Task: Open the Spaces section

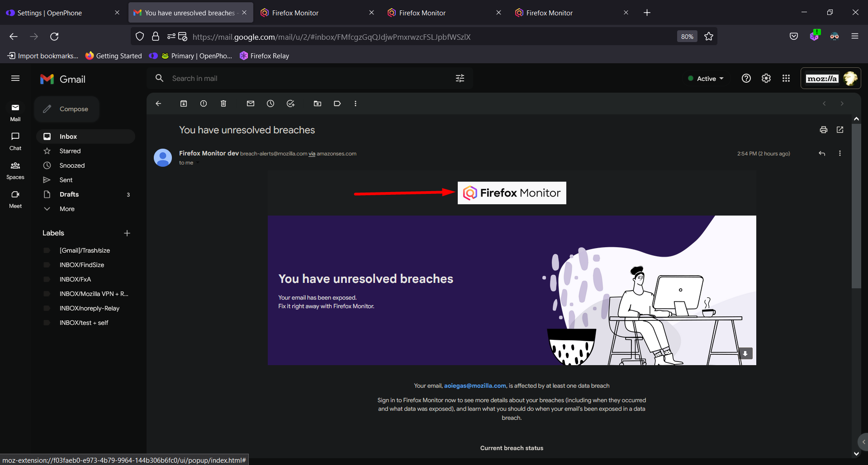Action: pyautogui.click(x=15, y=170)
